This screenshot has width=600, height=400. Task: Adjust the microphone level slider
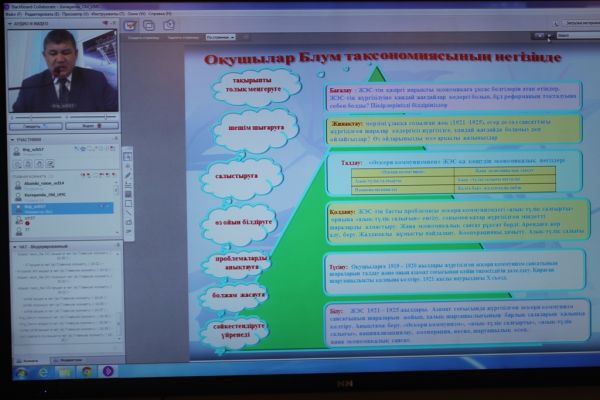[35, 117]
